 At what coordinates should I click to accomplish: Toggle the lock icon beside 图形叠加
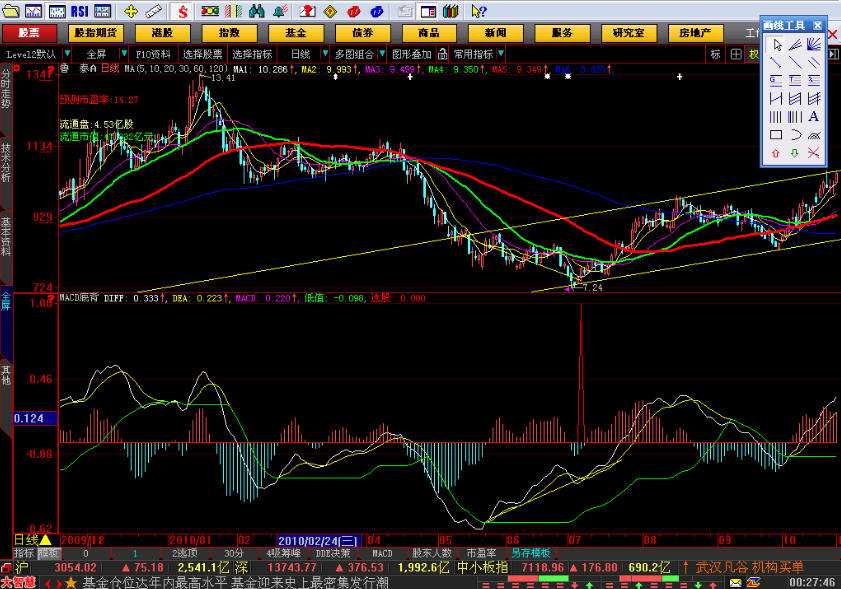(442, 54)
